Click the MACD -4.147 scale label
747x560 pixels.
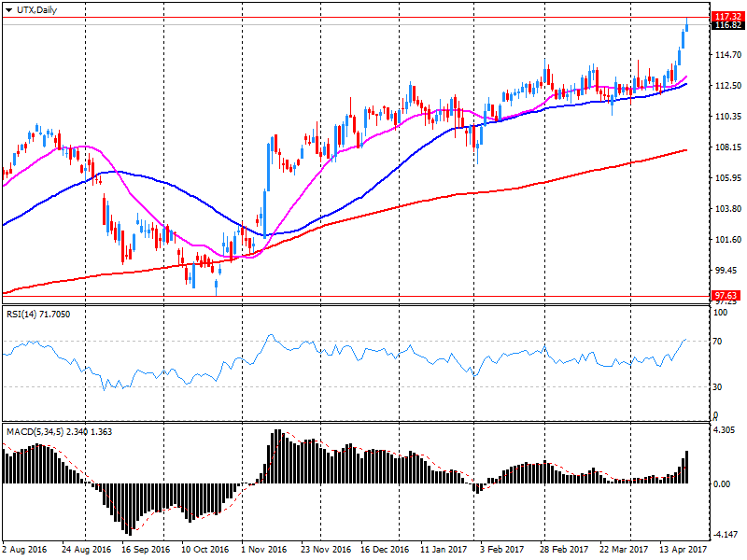point(726,535)
